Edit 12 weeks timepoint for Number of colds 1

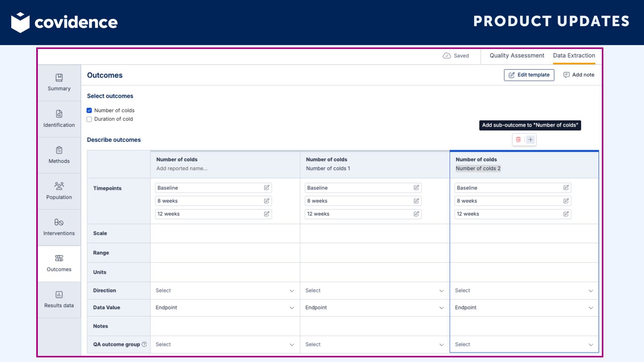point(416,214)
